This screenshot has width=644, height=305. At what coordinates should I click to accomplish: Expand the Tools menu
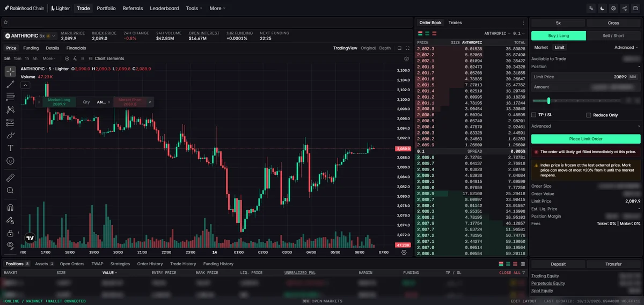point(194,8)
